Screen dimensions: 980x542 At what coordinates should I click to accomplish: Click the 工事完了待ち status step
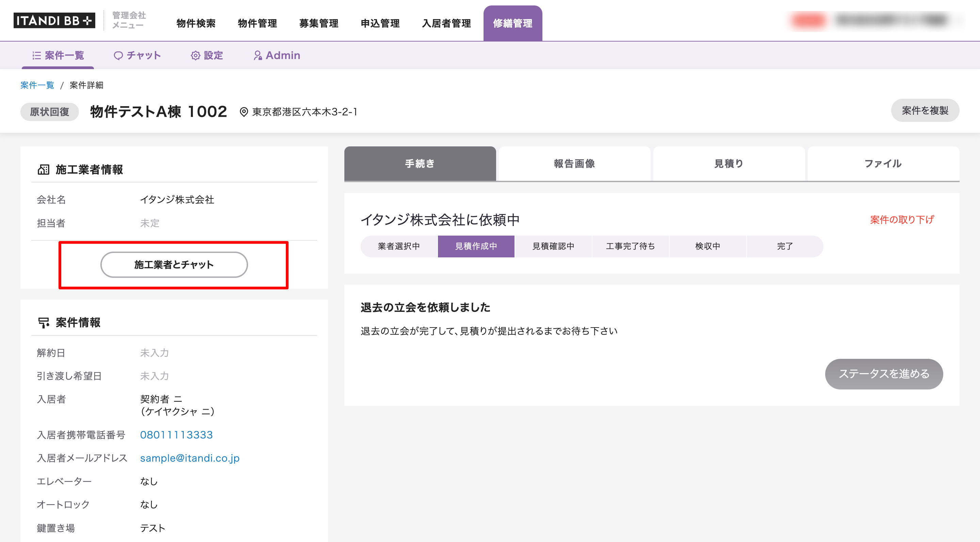[x=631, y=246]
